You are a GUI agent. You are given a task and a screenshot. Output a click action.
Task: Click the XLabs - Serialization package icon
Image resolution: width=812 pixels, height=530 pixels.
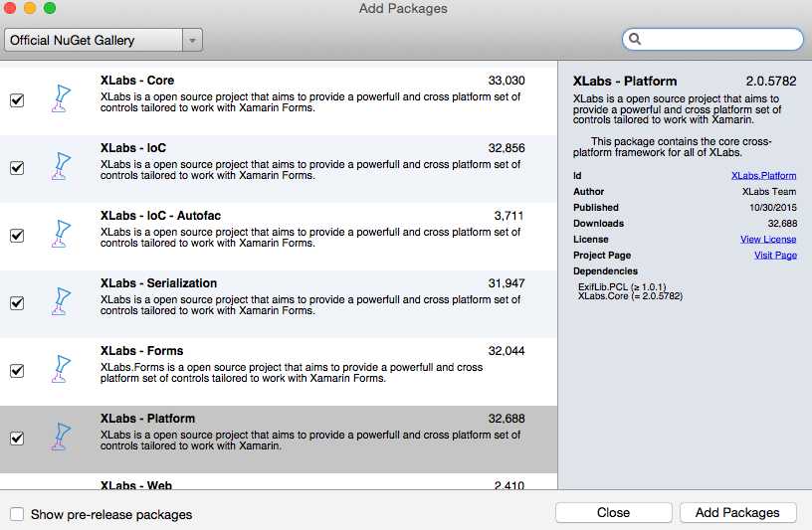coord(61,301)
